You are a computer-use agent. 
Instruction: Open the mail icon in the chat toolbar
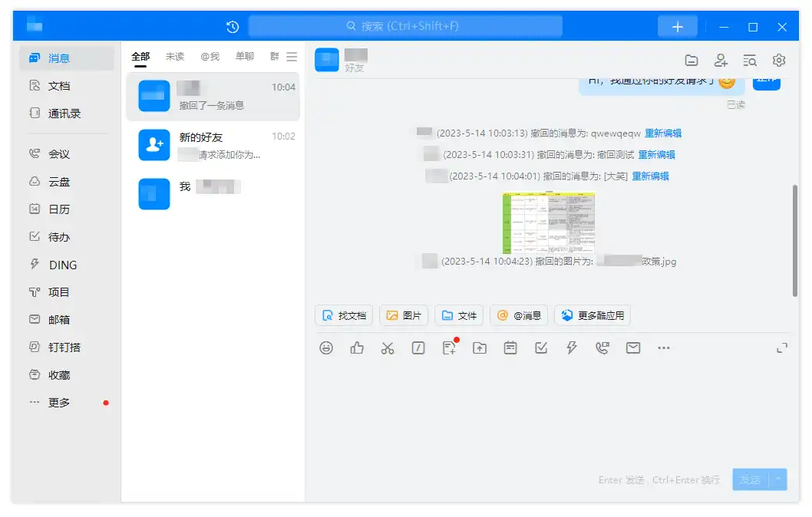[632, 347]
